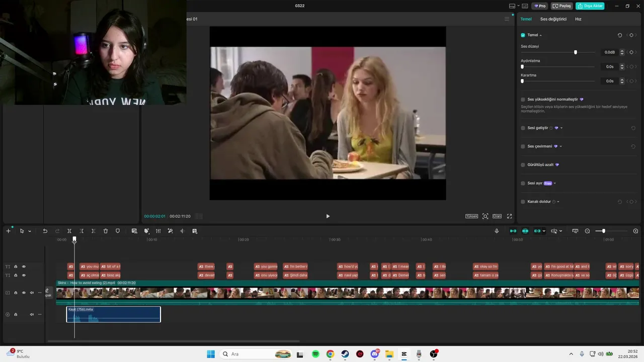Switch to the Hız tab

pyautogui.click(x=578, y=19)
